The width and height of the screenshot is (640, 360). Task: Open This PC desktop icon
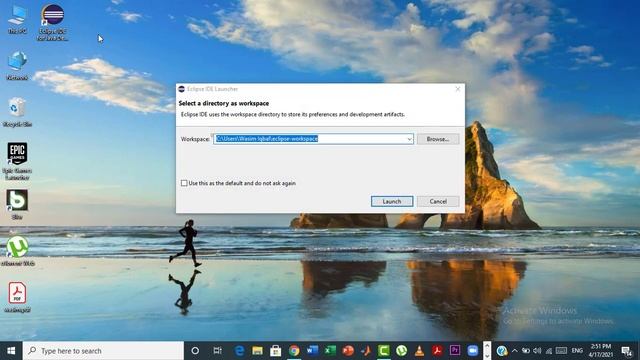tap(17, 19)
